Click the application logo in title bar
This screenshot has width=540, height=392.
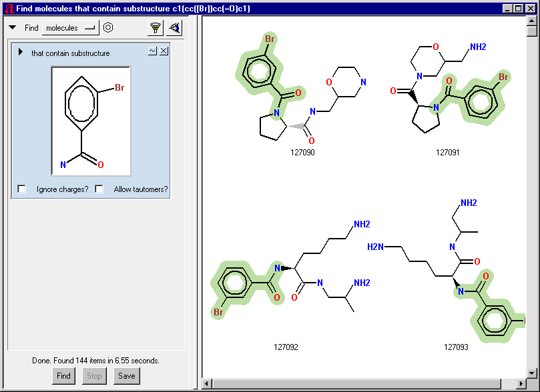coord(9,8)
